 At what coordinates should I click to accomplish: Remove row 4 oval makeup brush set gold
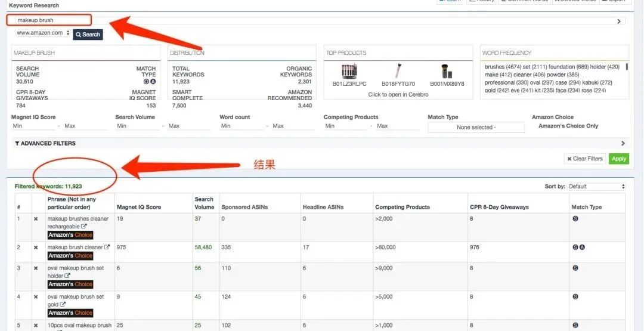(36, 297)
